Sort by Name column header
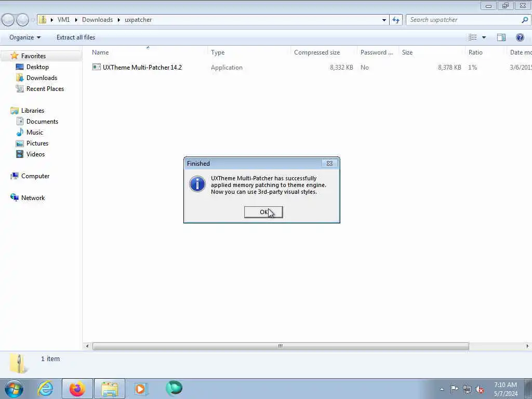The image size is (532, 399). point(100,52)
